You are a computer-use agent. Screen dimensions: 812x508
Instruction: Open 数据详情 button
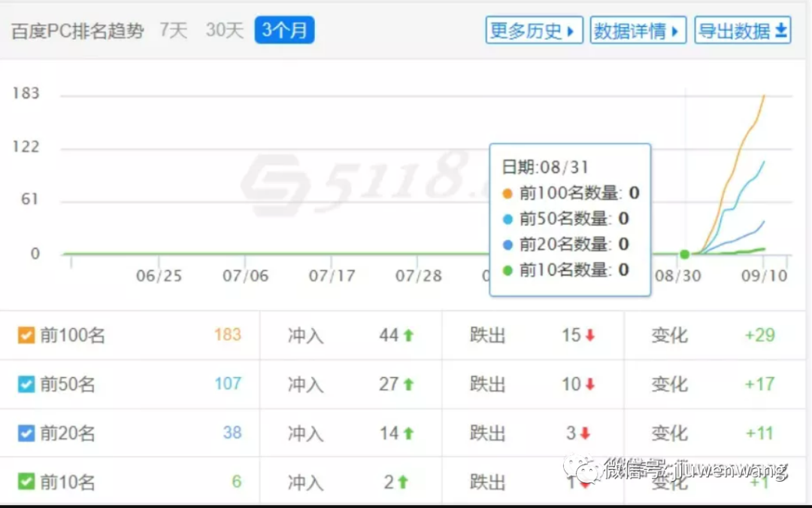pos(638,30)
